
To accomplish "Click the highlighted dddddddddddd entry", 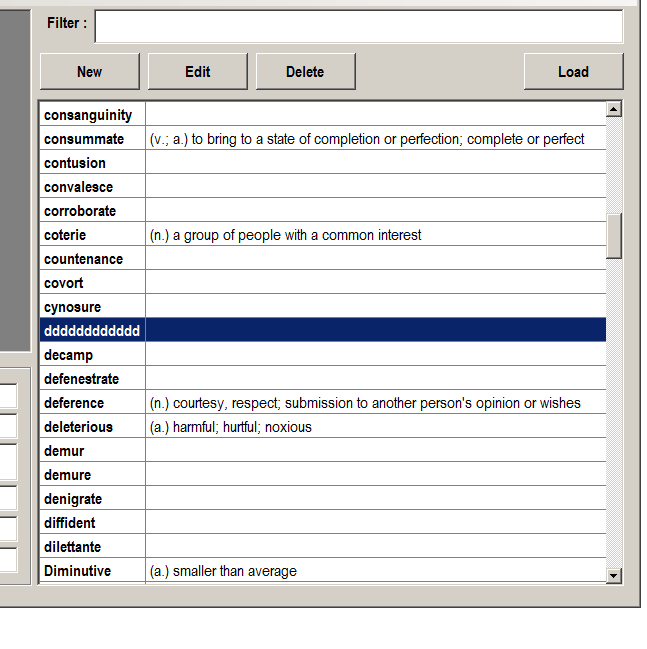I will 92,331.
